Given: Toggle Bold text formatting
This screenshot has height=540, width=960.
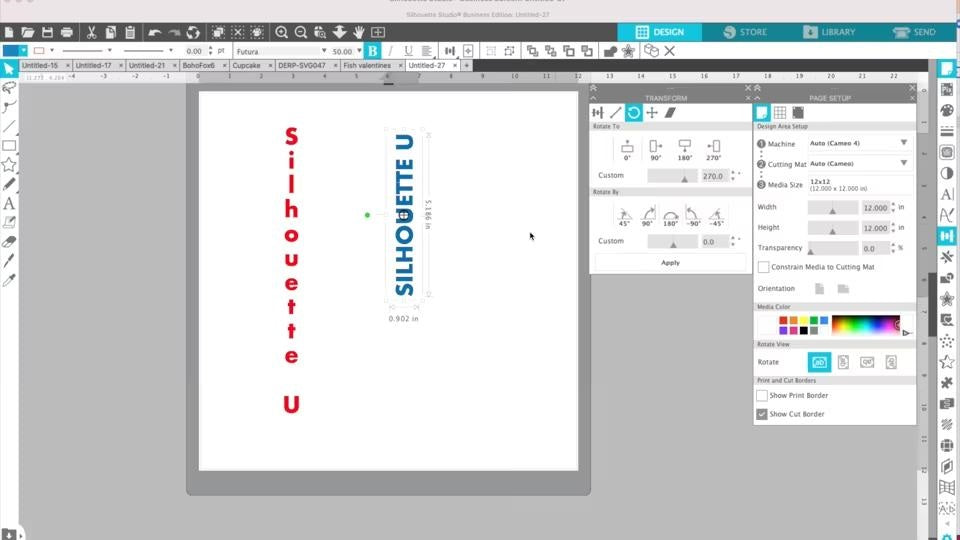Looking at the screenshot, I should tap(372, 51).
